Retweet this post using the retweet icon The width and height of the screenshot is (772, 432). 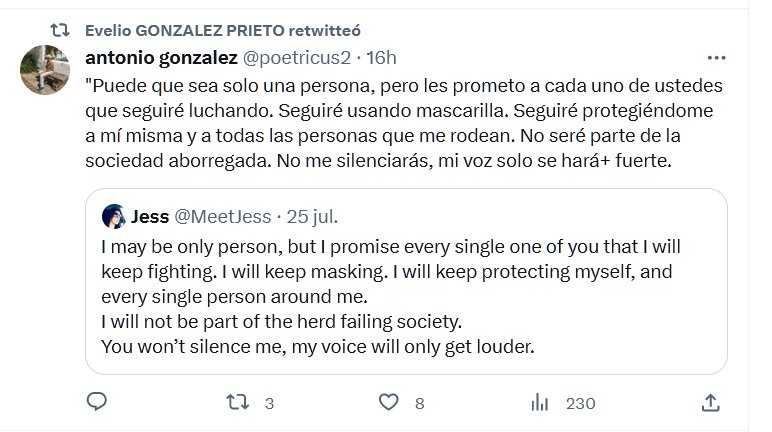236,402
